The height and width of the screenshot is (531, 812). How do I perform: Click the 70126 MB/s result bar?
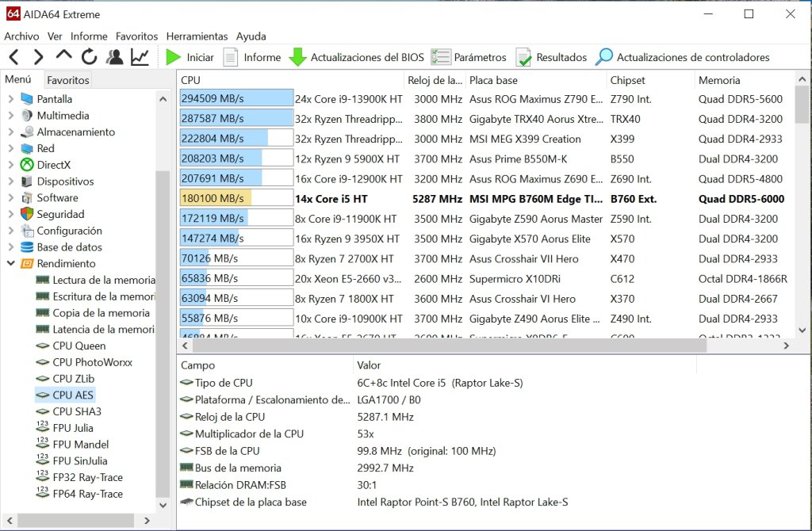[236, 258]
